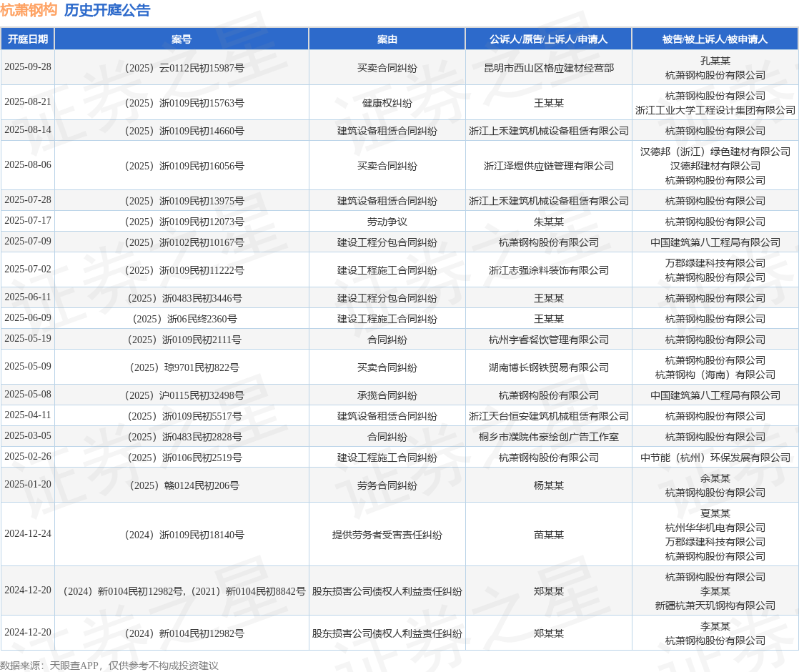The image size is (799, 672).
Task: Click defendant '杭州华华机电有限公司'
Action: pos(715,528)
